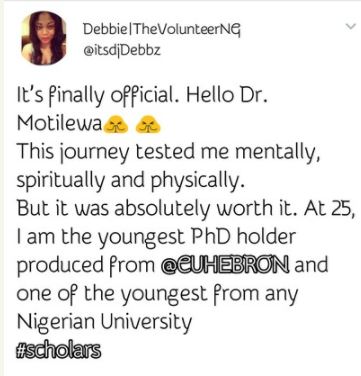Image resolution: width=361 pixels, height=376 pixels.
Task: Click the "spiritually and physically" line
Action: point(128,182)
